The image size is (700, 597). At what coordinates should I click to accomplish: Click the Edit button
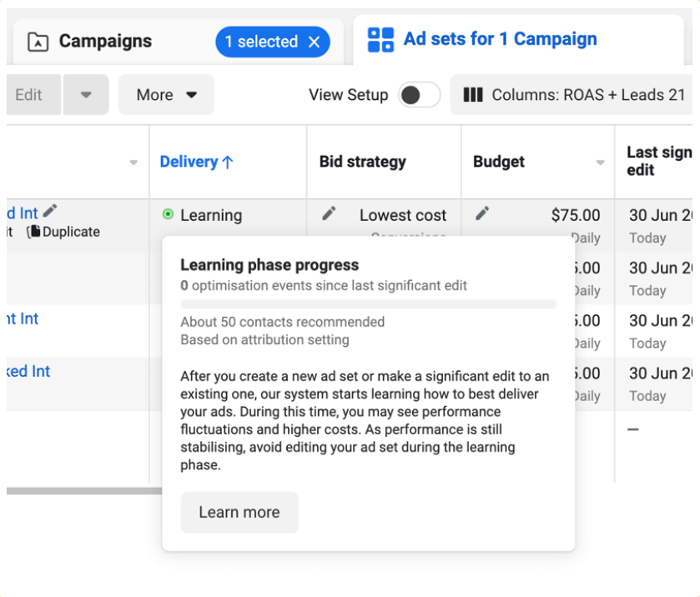coord(33,94)
